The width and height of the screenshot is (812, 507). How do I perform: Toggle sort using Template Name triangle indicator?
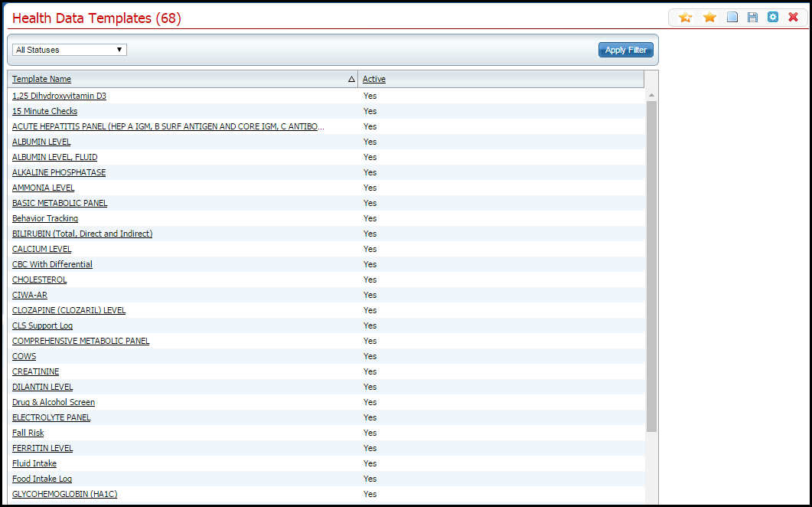pos(351,80)
